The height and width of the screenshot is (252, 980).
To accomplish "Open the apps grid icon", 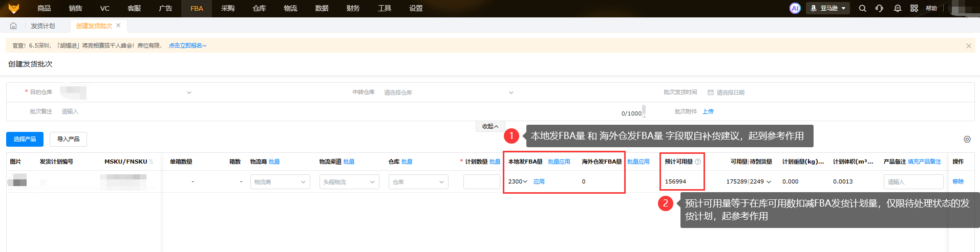I will (914, 8).
